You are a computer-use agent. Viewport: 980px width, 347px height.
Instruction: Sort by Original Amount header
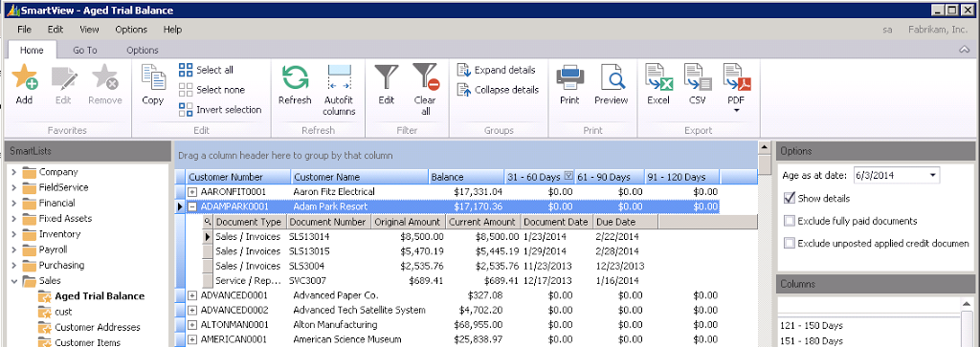tap(408, 222)
